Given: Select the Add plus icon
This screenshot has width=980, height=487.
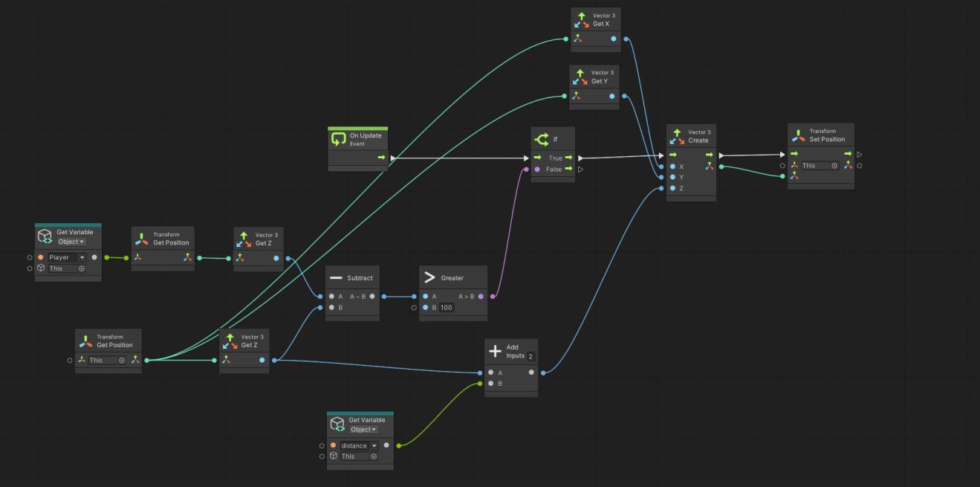Looking at the screenshot, I should tap(494, 349).
